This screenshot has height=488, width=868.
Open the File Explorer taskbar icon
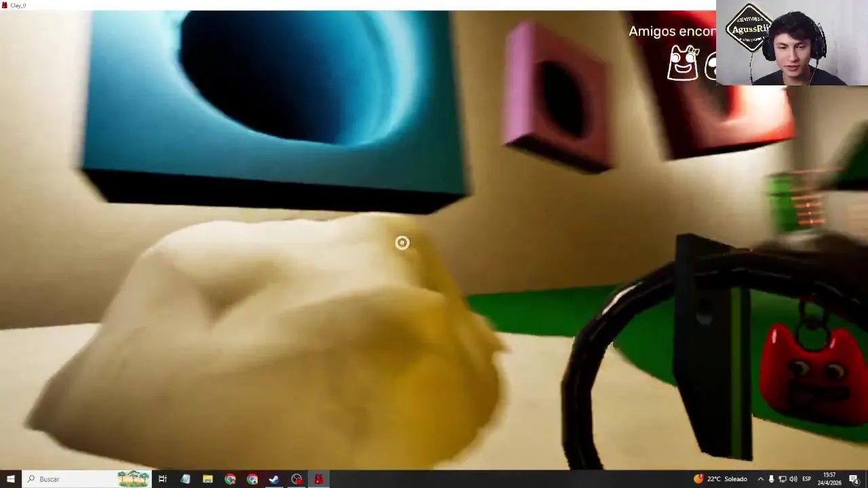tap(208, 479)
